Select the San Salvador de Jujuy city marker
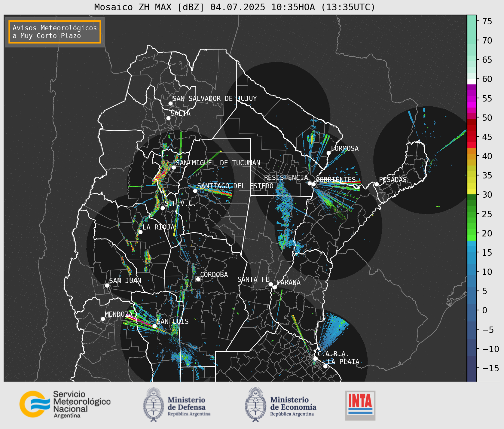The width and height of the screenshot is (504, 429). pos(170,103)
